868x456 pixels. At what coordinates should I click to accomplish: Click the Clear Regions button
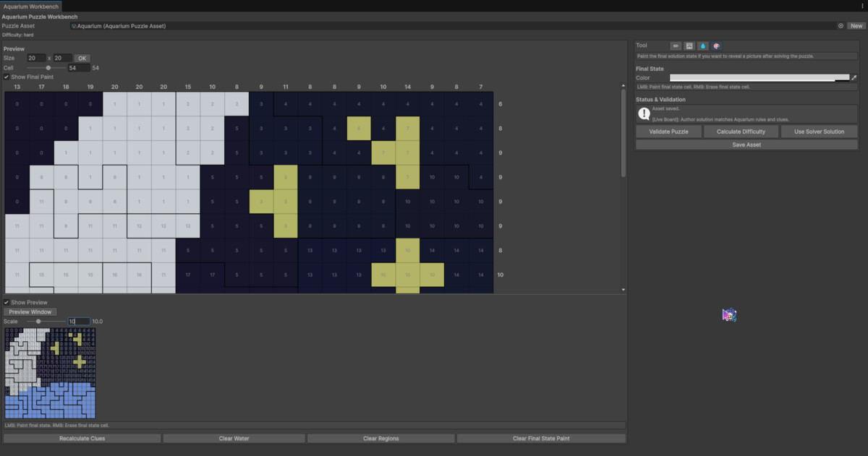(x=381, y=439)
